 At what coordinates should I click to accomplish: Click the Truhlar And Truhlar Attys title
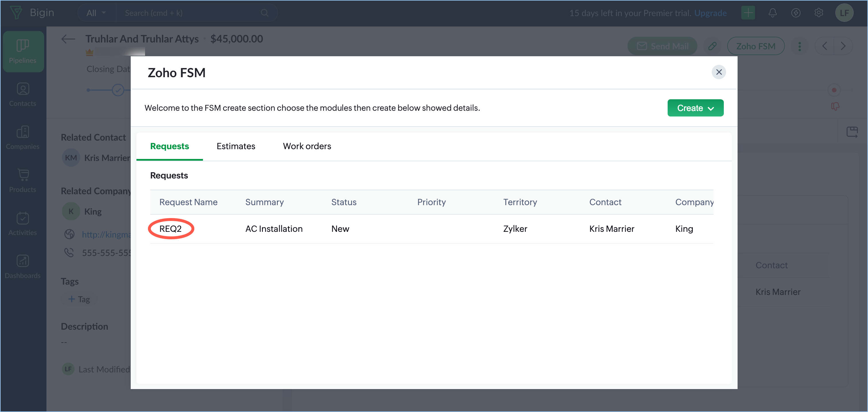coord(142,39)
